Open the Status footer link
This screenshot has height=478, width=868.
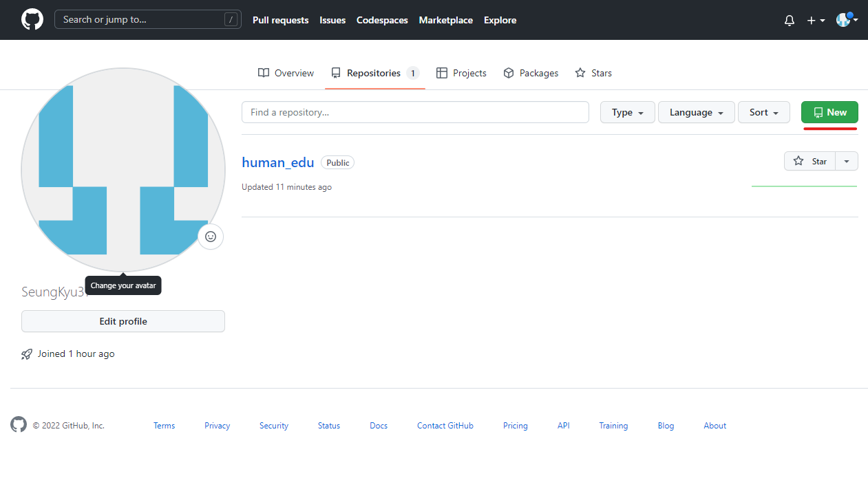(x=329, y=426)
